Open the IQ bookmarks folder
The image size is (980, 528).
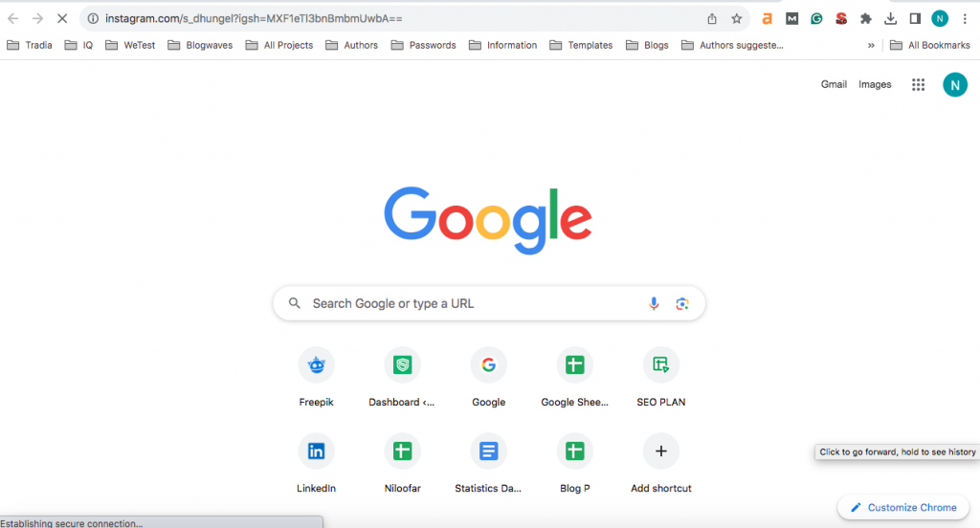(78, 45)
